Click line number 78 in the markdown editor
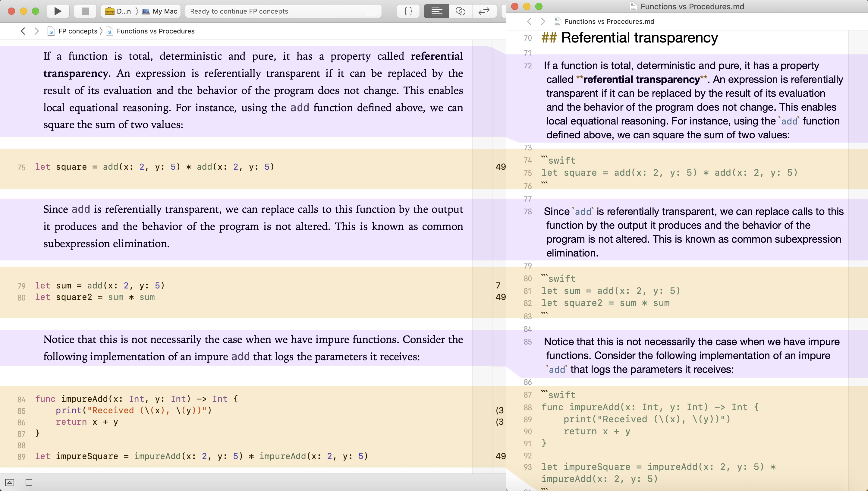This screenshot has width=868, height=491. (527, 212)
